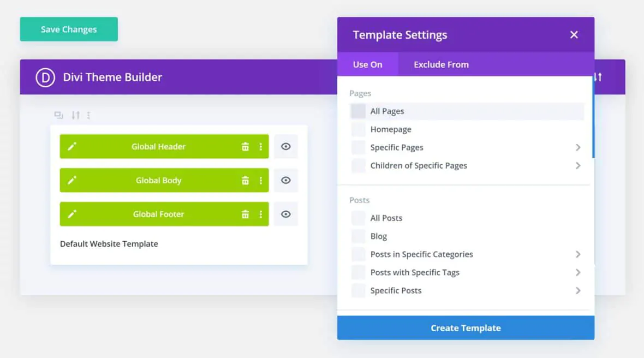Delete Global Body using its trash icon
This screenshot has width=644, height=358.
tap(246, 181)
